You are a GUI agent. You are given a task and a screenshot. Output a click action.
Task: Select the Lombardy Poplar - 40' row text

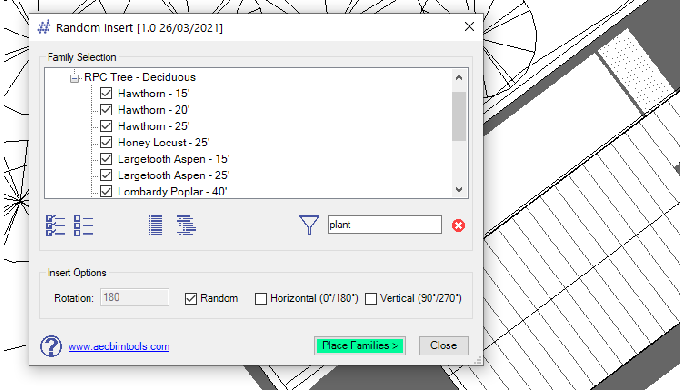[173, 191]
